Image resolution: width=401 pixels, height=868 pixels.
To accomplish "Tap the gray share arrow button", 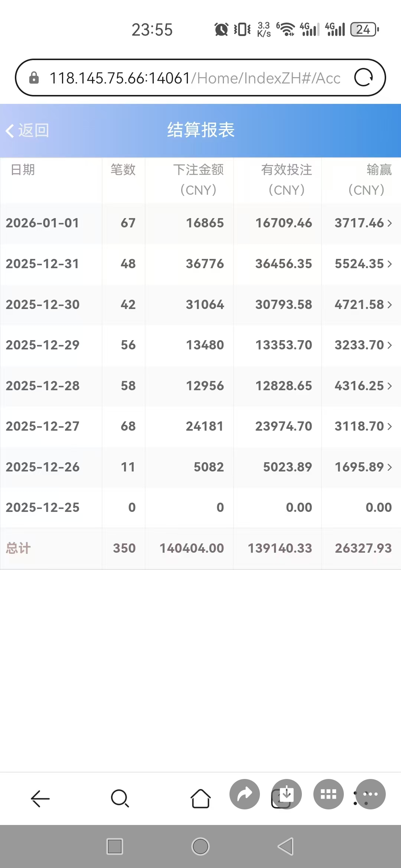I will click(x=245, y=794).
